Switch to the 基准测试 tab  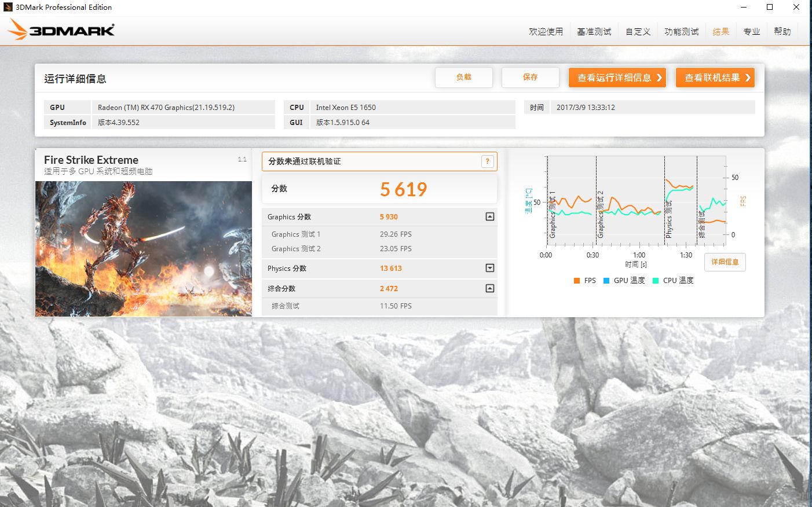pyautogui.click(x=594, y=32)
